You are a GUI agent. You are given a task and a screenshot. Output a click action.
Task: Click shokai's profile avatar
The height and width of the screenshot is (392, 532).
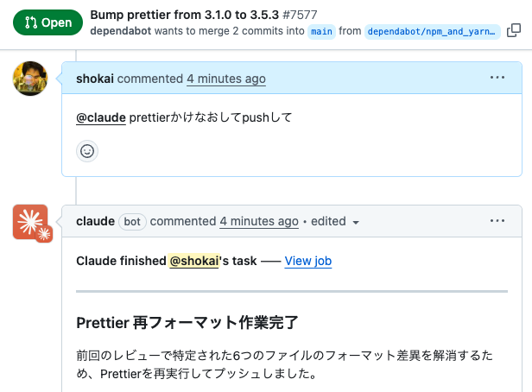[x=30, y=79]
